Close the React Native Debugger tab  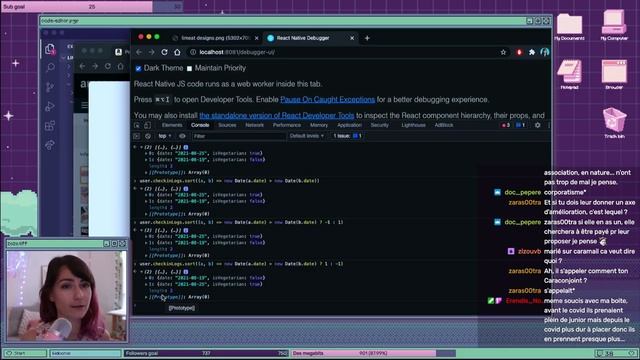click(x=352, y=38)
